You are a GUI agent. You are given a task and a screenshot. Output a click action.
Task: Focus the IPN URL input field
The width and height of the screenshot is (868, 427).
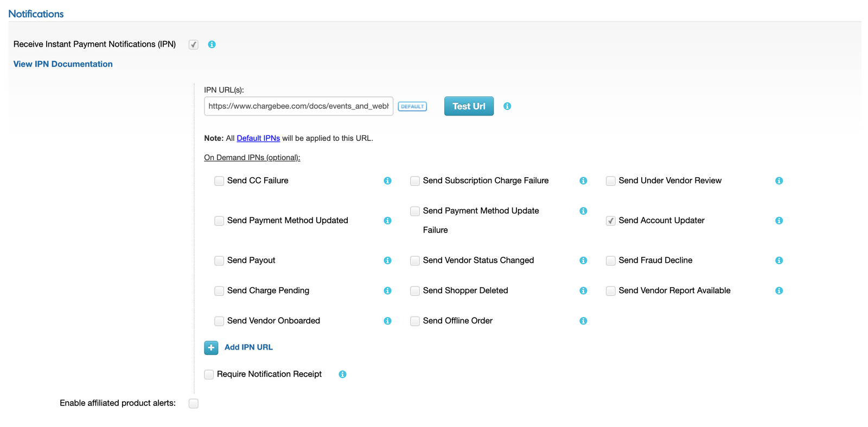(x=298, y=106)
